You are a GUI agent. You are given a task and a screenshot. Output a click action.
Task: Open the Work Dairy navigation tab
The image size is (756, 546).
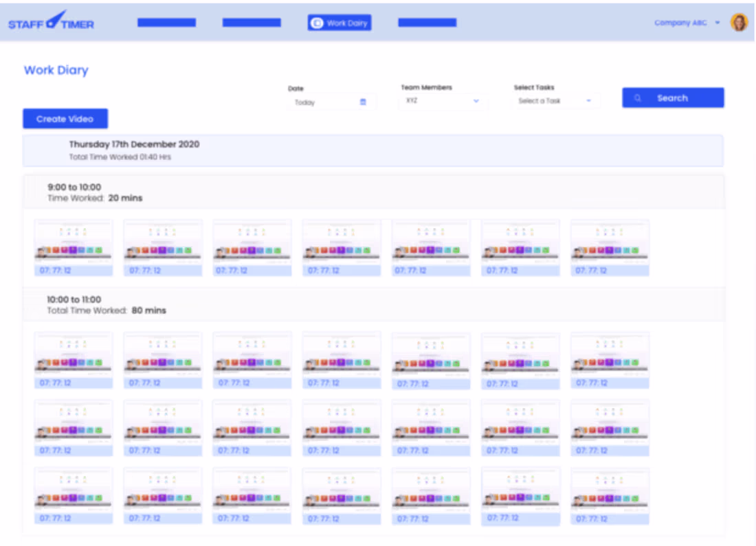[340, 23]
